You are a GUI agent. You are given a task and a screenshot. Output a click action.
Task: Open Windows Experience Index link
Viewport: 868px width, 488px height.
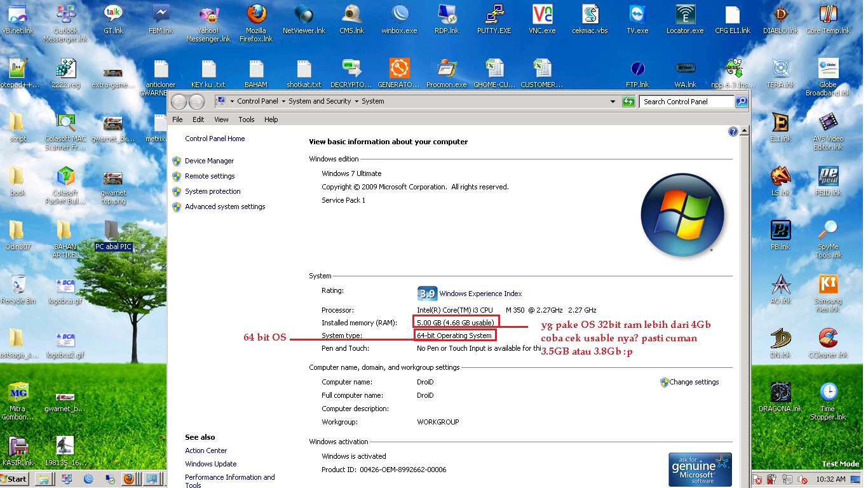click(x=480, y=294)
